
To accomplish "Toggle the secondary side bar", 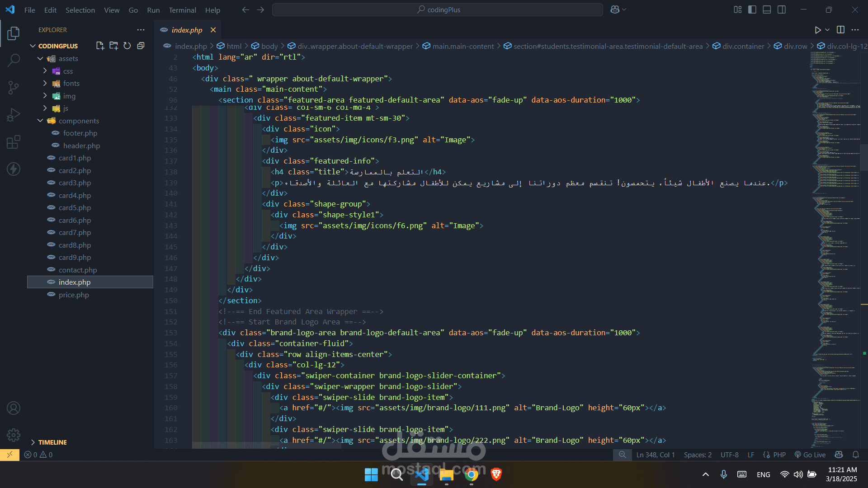I will point(782,9).
